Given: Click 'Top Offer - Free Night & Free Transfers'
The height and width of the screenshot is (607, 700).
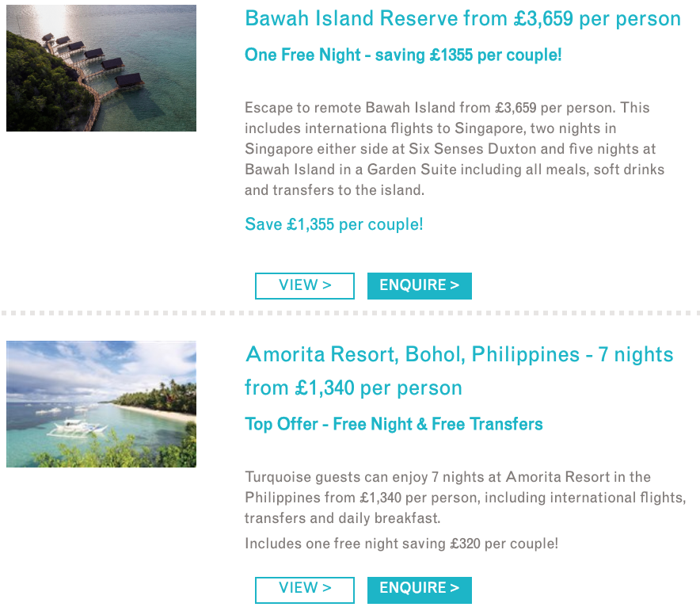Looking at the screenshot, I should click(394, 424).
